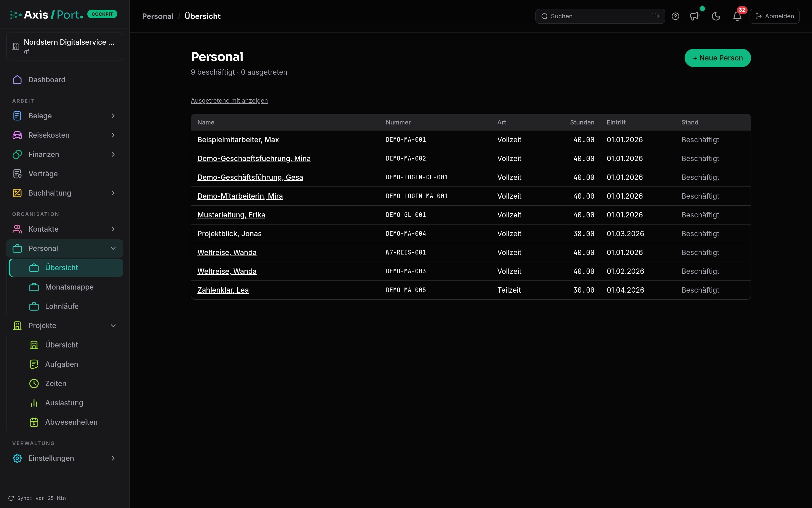Expand the Belege chevron
The image size is (812, 508).
click(x=113, y=116)
